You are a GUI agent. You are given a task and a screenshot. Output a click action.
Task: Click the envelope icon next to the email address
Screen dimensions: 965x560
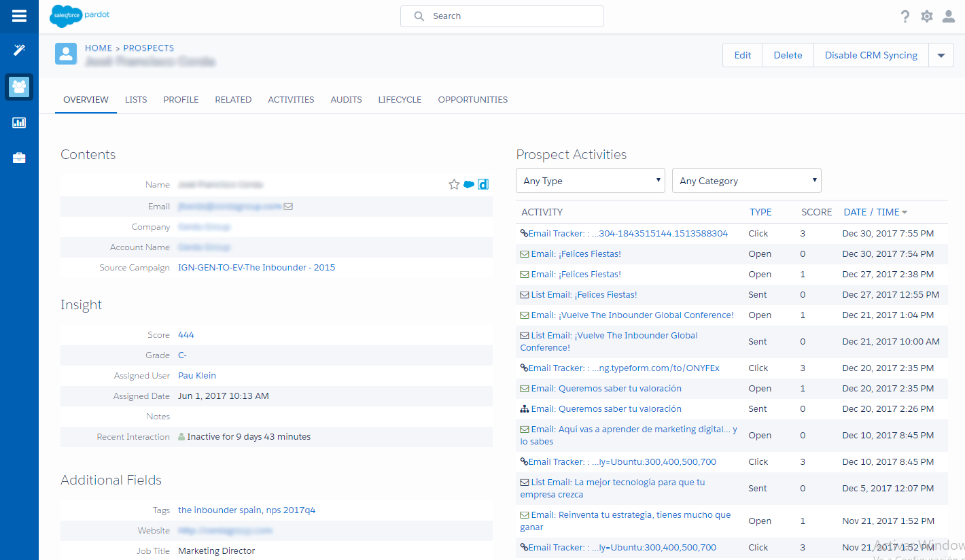pos(288,206)
